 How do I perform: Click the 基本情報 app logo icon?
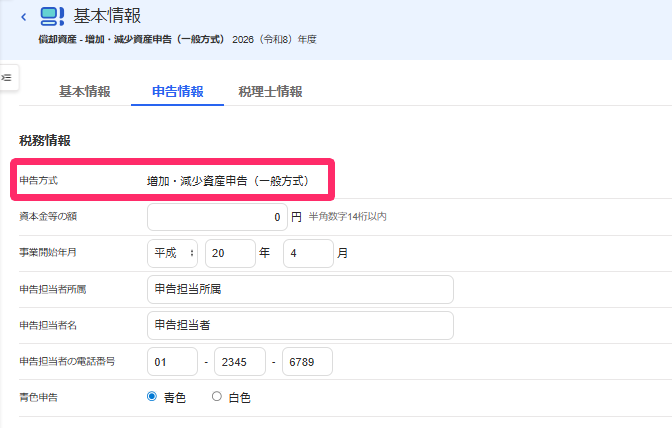pyautogui.click(x=52, y=16)
